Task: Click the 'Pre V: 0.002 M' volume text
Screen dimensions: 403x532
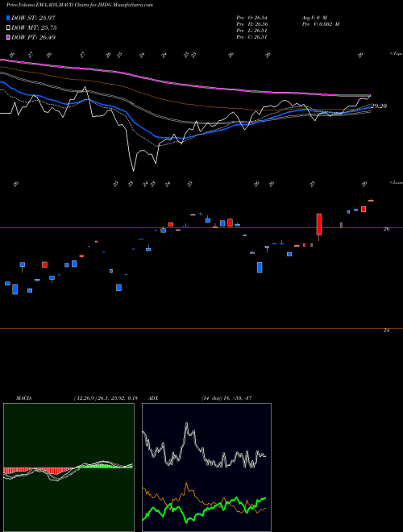Action: (322, 24)
